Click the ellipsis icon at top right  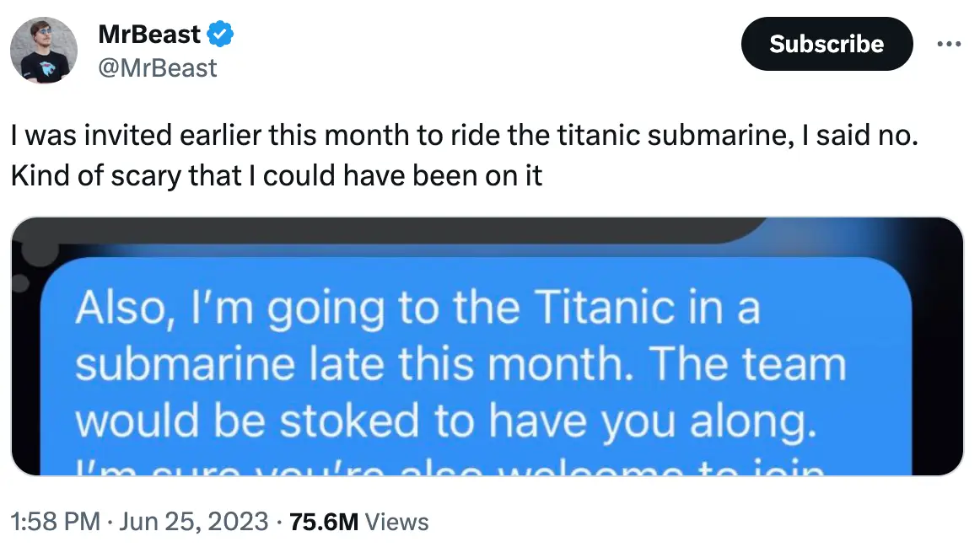948,43
